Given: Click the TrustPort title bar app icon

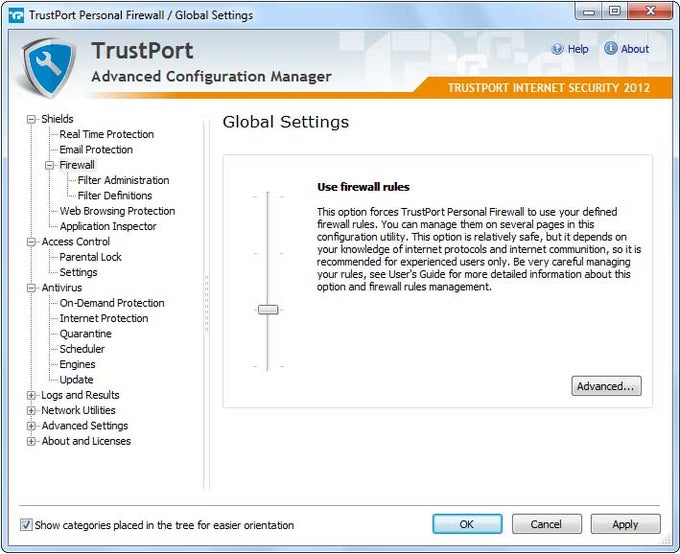Looking at the screenshot, I should [16, 15].
